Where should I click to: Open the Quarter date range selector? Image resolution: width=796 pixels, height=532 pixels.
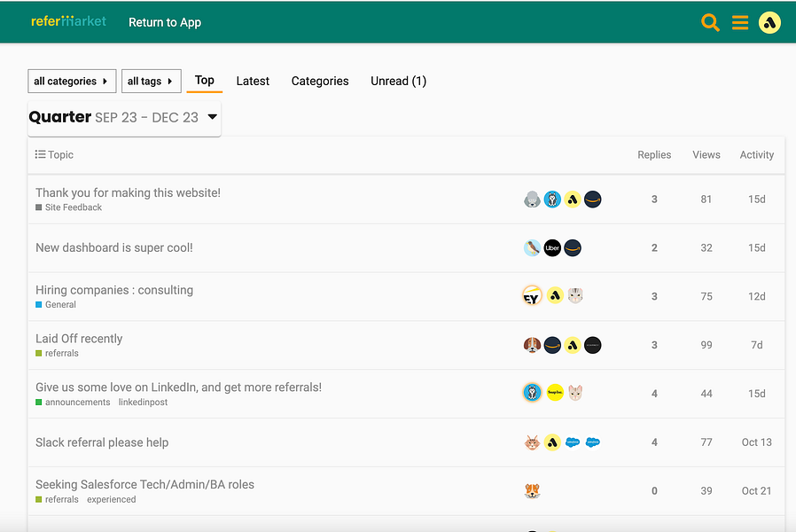(x=124, y=116)
